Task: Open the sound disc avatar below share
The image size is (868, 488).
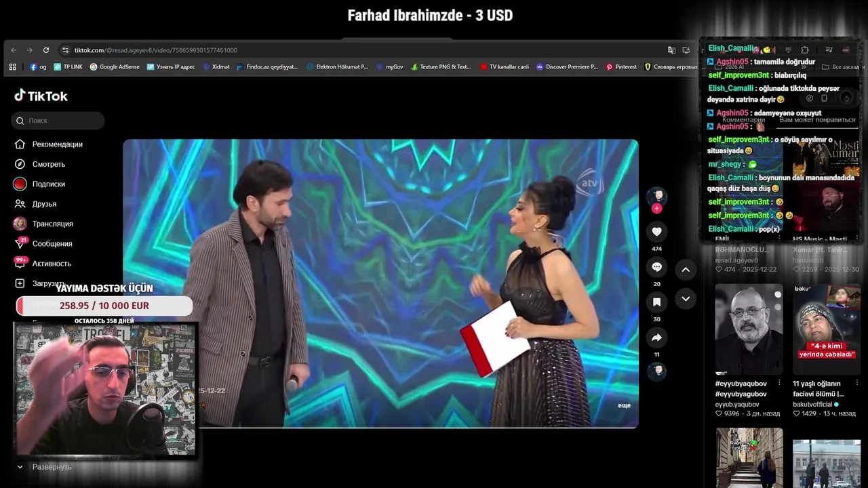Action: (x=656, y=371)
